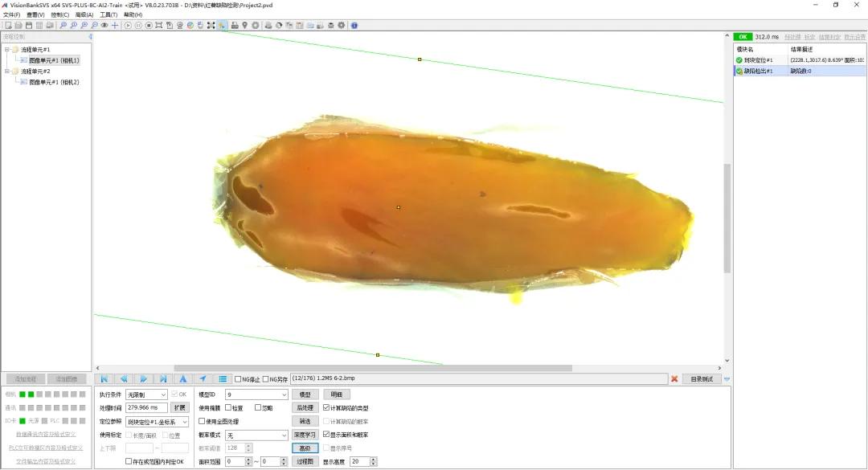Click the 深度学习 button
The width and height of the screenshot is (868, 470).
[x=305, y=435]
